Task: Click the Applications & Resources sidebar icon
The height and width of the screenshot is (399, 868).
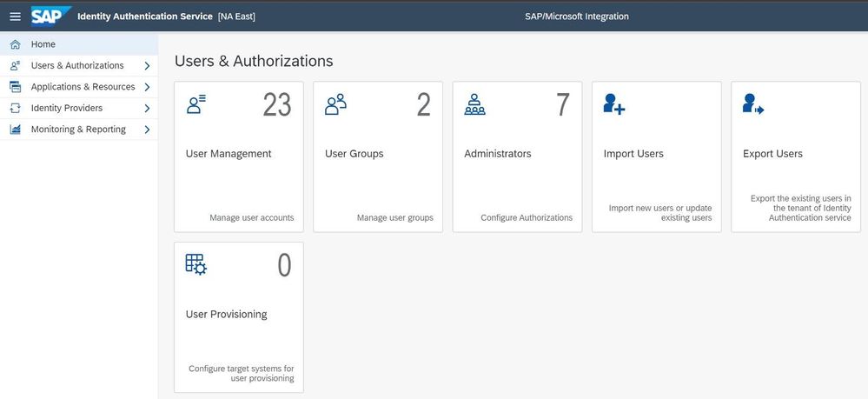Action: (x=15, y=87)
